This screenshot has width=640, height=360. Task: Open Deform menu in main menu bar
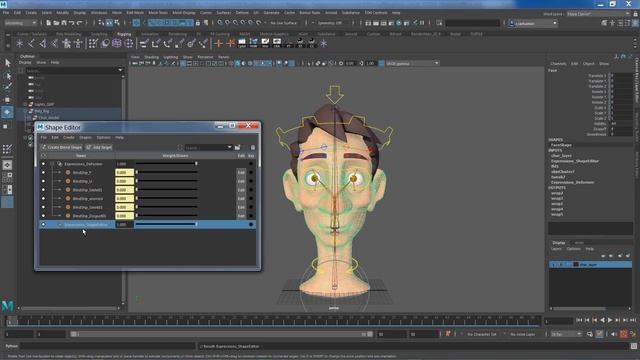[242, 13]
